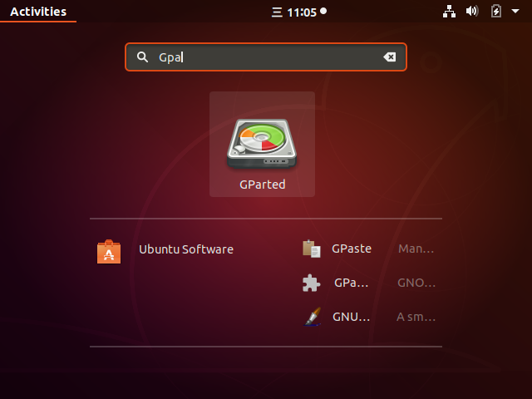Select the Ubuntu Software label
Viewport: 532px width, 399px height.
click(186, 249)
